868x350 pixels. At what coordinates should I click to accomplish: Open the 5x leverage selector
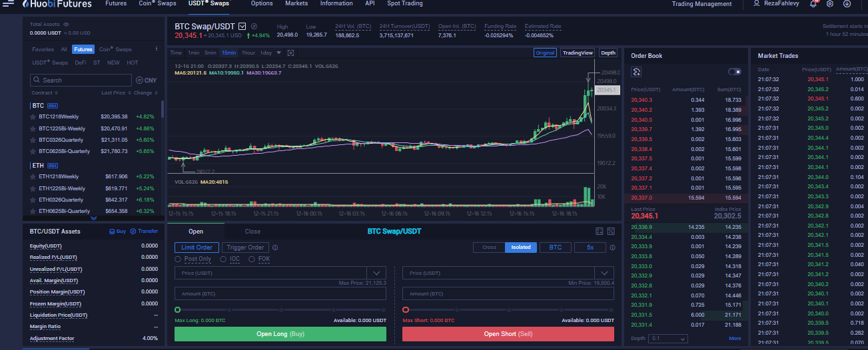click(590, 248)
